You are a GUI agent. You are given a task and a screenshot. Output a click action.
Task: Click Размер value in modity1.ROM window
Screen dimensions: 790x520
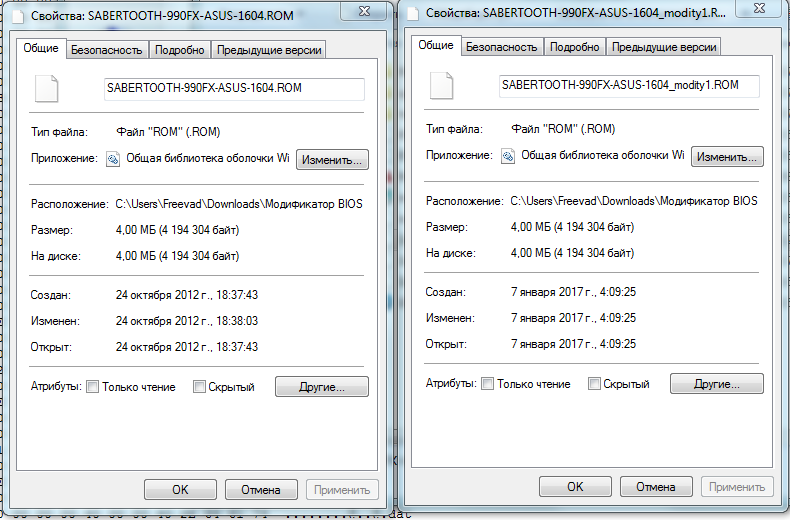[x=572, y=227]
